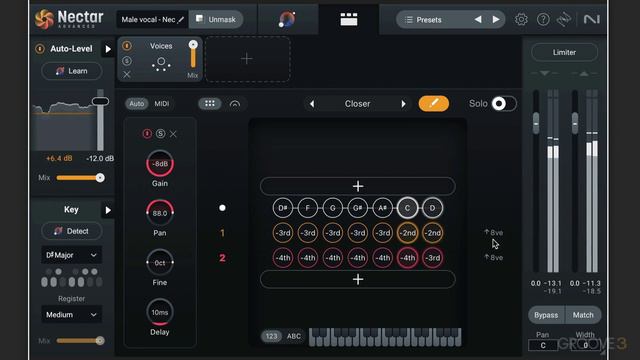Screen dimensions: 640x360
Task: Switch to ABC note labels
Action: 294,336
